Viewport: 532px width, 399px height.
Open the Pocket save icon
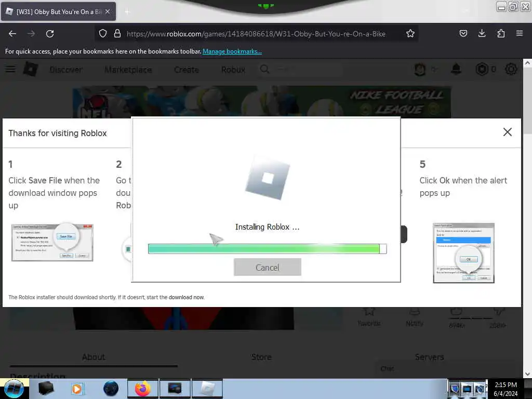tap(463, 33)
